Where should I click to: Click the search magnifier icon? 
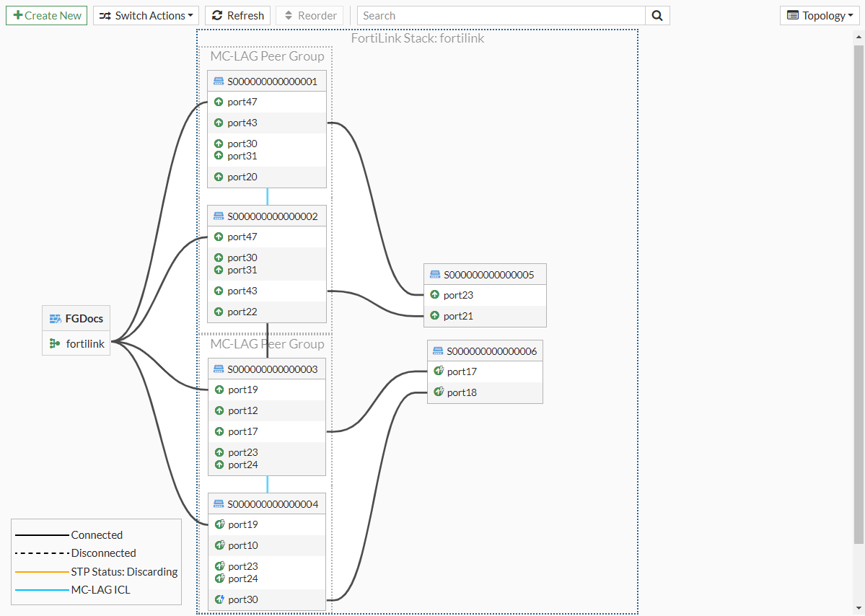(657, 16)
